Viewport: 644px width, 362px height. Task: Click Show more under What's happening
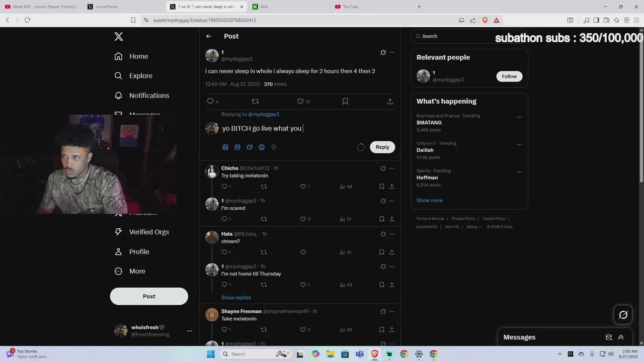click(429, 200)
